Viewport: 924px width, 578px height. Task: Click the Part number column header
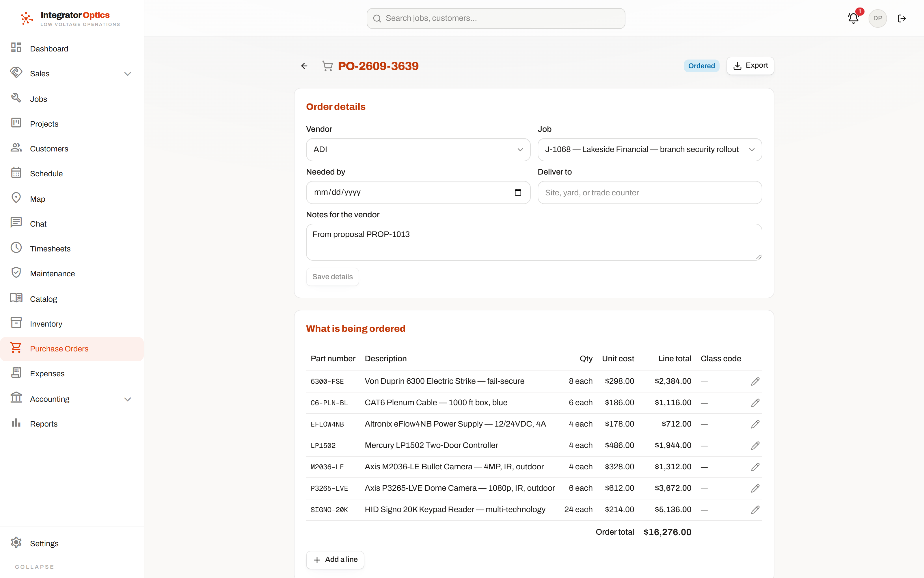[333, 359]
